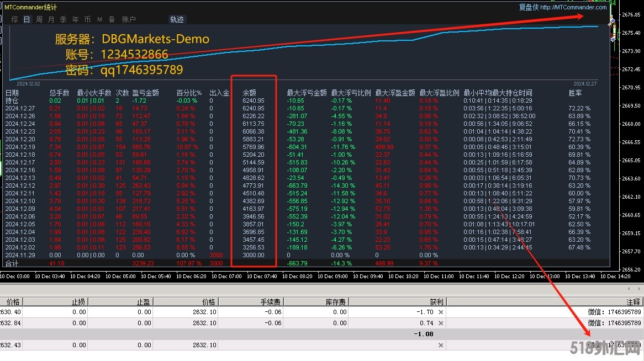Select the 币 currency tab
The width and height of the screenshot is (644, 361).
pos(87,19)
